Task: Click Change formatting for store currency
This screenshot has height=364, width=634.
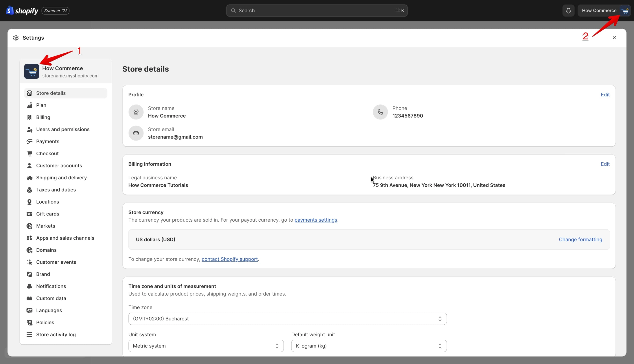Action: pos(580,239)
